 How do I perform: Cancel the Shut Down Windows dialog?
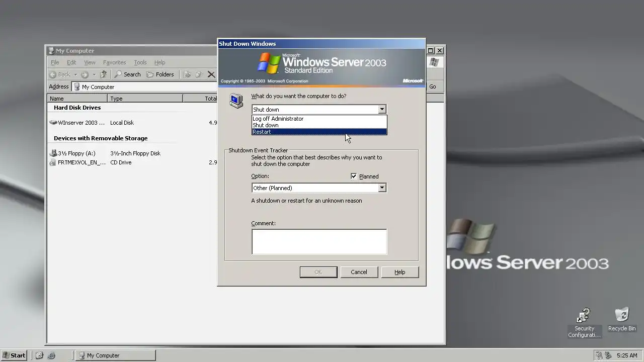(359, 272)
